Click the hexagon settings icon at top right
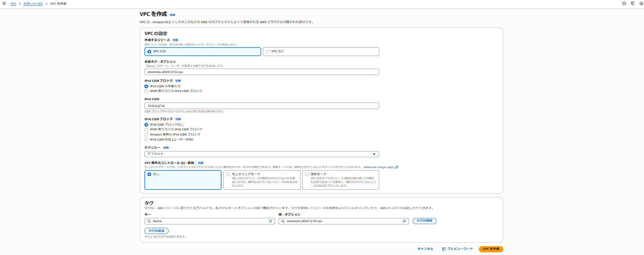Viewport: 644px width, 255px height. tap(641, 3)
